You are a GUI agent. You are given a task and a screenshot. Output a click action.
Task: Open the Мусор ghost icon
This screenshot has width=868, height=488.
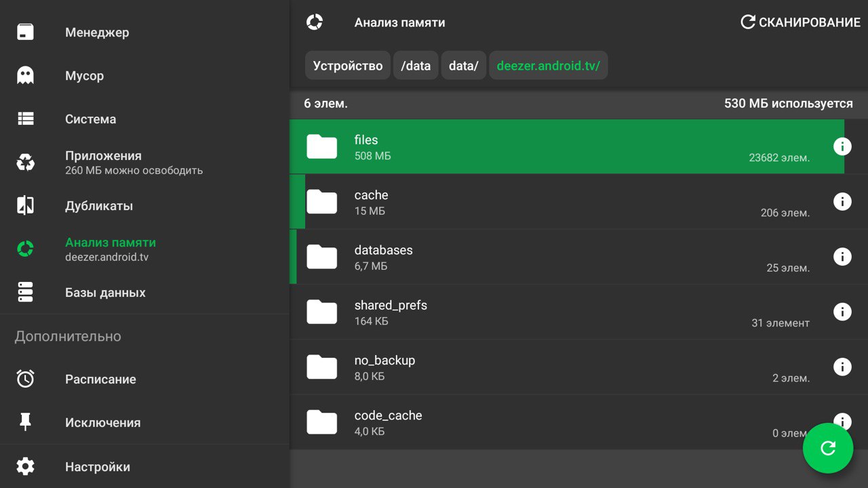tap(25, 75)
